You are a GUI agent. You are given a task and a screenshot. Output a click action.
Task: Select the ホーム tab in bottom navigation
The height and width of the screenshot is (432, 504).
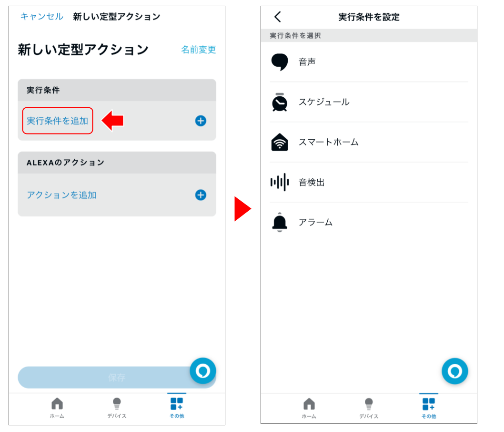coord(57,408)
